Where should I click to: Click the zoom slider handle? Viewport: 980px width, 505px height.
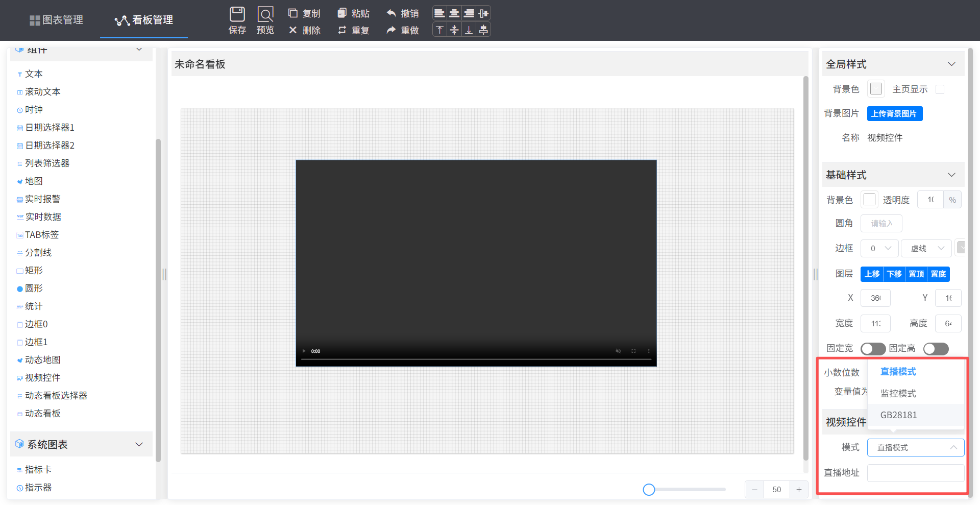(649, 490)
